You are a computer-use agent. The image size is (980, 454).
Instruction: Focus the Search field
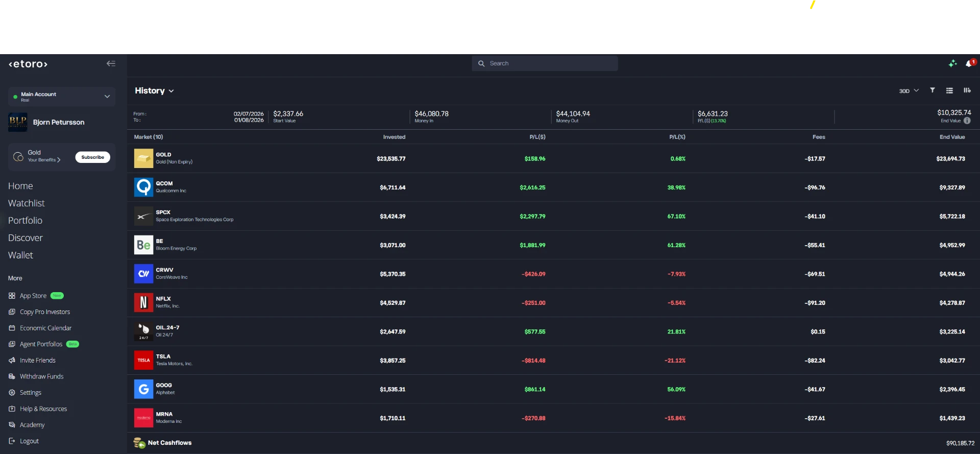[545, 63]
